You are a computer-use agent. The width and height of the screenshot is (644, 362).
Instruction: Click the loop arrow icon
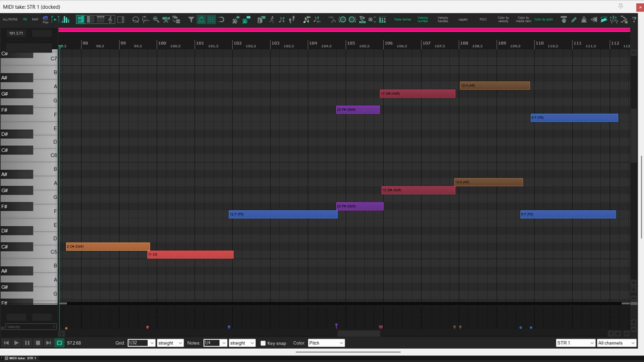coord(221,19)
